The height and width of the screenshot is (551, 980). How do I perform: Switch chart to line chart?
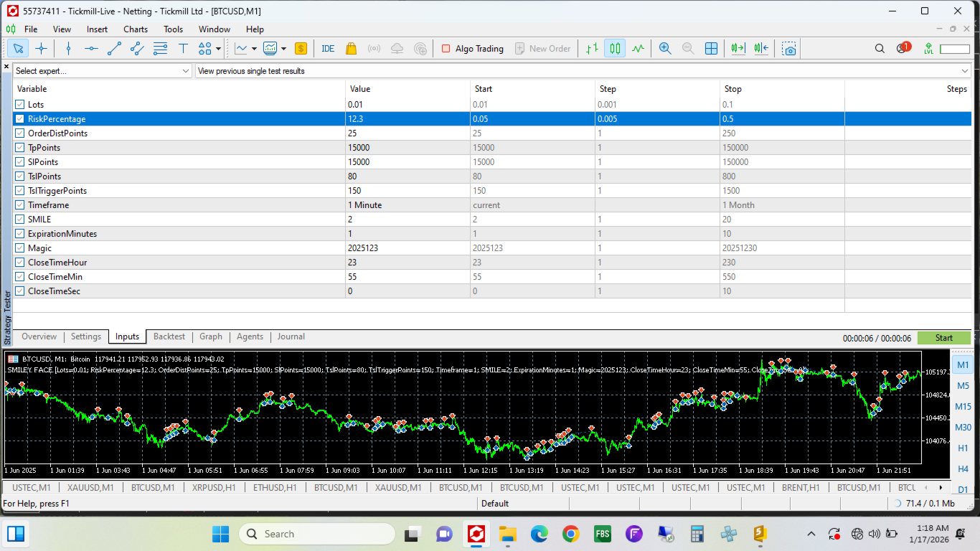[x=638, y=49]
